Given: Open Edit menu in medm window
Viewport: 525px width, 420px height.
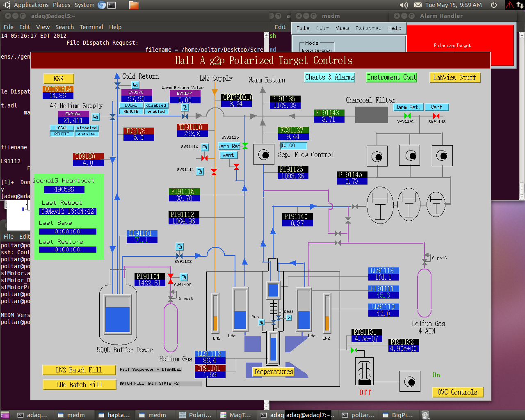Looking at the screenshot, I should [322, 28].
